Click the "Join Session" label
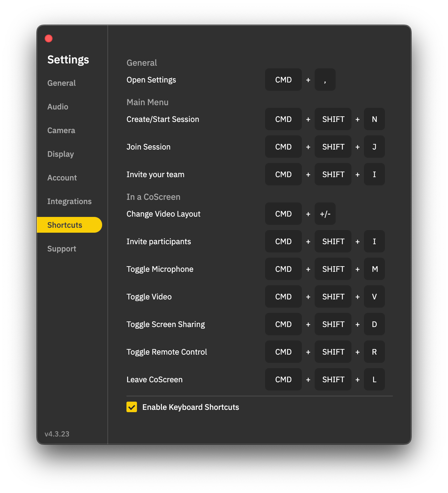This screenshot has height=493, width=448. click(148, 147)
